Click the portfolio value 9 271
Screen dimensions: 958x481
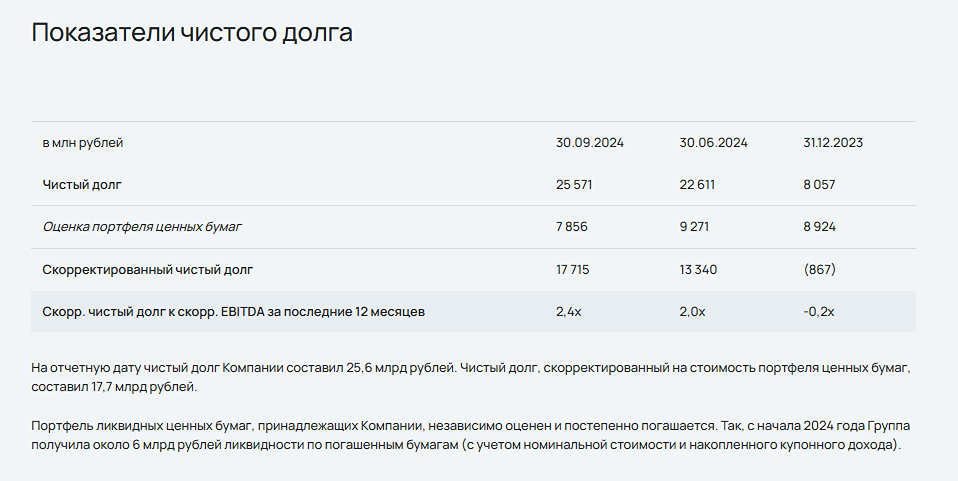(x=695, y=227)
